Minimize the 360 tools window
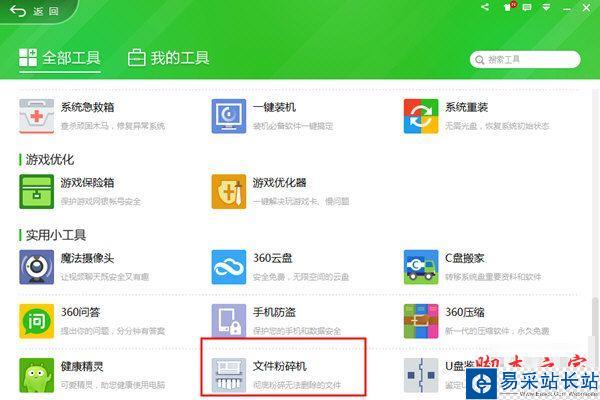600x400 pixels. (567, 8)
